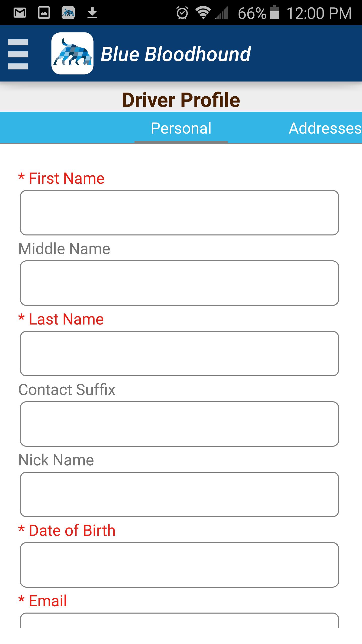
Task: Open the hamburger navigation menu
Action: click(18, 54)
